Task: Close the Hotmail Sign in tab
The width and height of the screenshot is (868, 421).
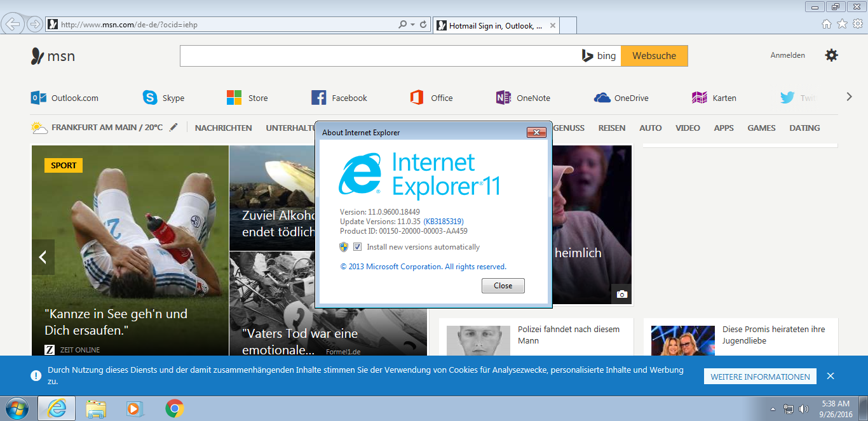Action: point(553,26)
